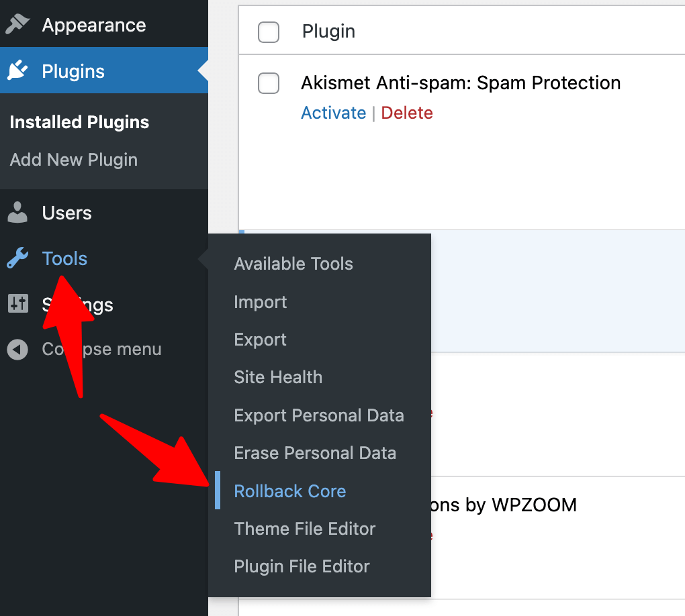Screen dimensions: 685x616
Task: Open Available Tools submenu item
Action: (293, 264)
